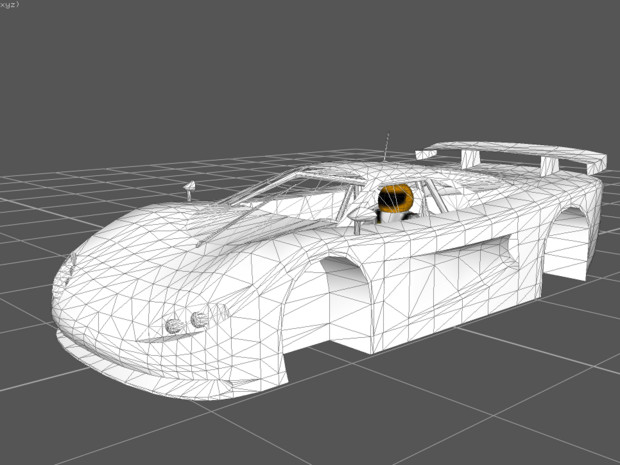Select the front wheel arch opening
620x465 pixels.
(x=327, y=304)
